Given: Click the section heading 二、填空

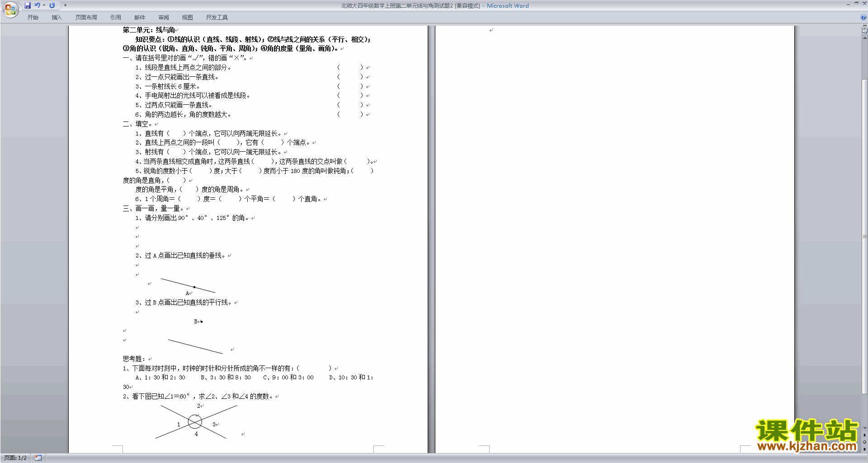Looking at the screenshot, I should coord(137,124).
